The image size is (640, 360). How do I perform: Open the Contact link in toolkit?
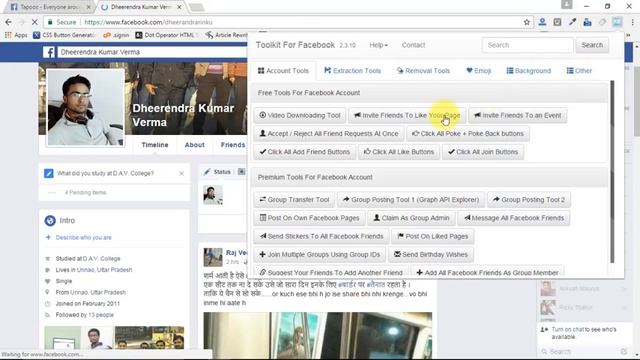(413, 45)
